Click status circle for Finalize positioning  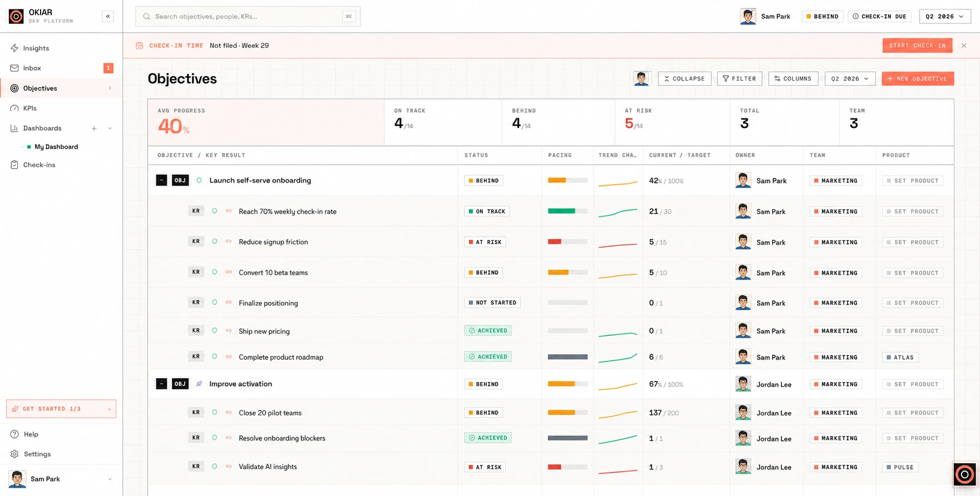(x=214, y=302)
